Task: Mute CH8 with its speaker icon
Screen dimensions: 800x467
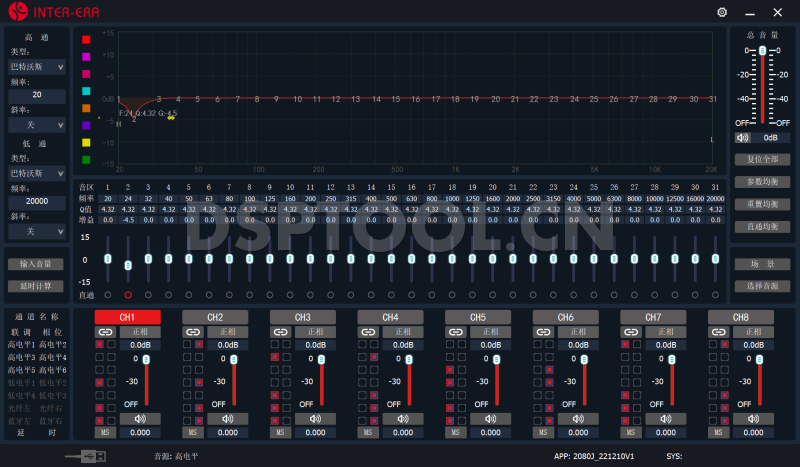Action: [x=755, y=418]
